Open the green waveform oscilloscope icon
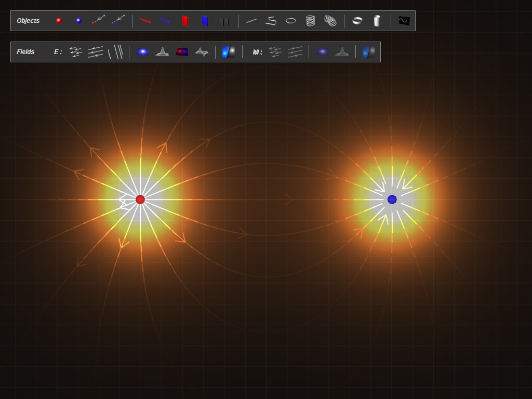 click(x=404, y=21)
